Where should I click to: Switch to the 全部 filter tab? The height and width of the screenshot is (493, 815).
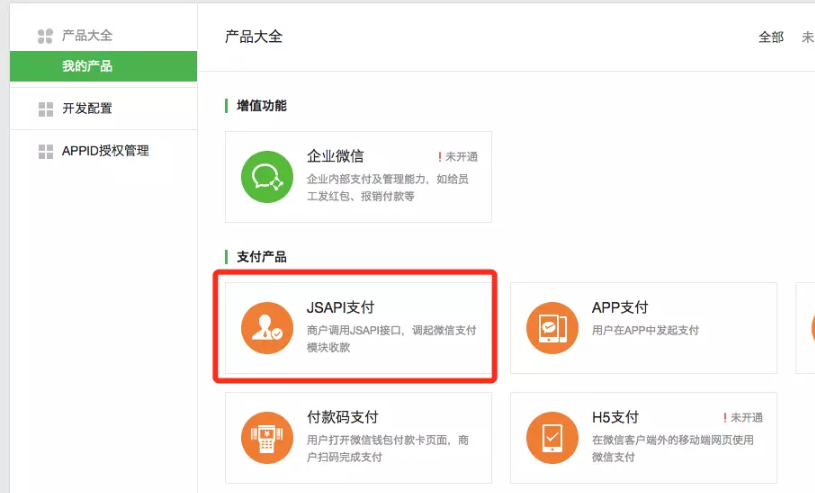pos(771,37)
